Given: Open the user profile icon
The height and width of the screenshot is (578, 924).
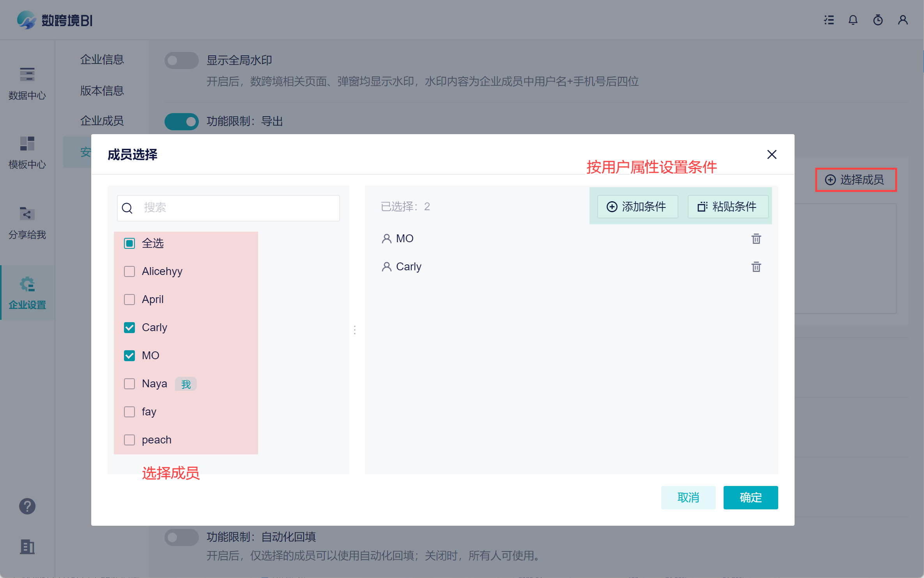Looking at the screenshot, I should click(x=903, y=20).
